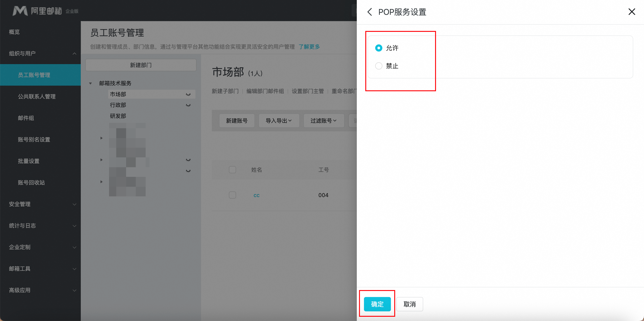Viewport: 644px width, 321px height.
Task: Open 公共联系人管理 in the sidebar
Action: tap(37, 96)
